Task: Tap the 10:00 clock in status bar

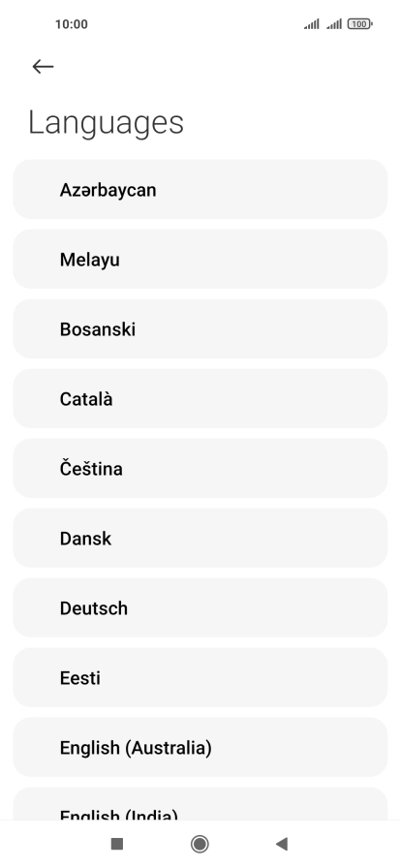Action: 72,24
